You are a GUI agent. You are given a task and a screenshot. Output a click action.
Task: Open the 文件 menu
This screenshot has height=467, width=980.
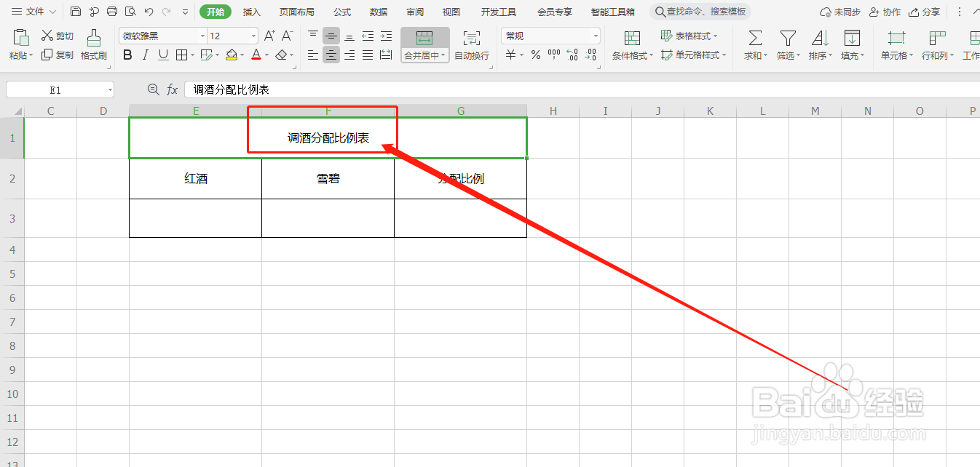33,12
